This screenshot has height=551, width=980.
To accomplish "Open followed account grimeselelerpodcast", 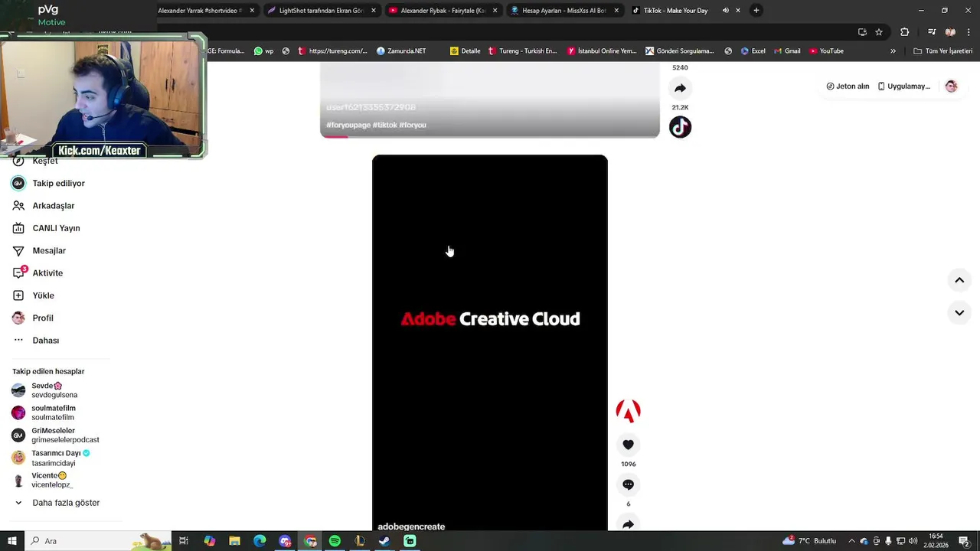I will coord(55,435).
